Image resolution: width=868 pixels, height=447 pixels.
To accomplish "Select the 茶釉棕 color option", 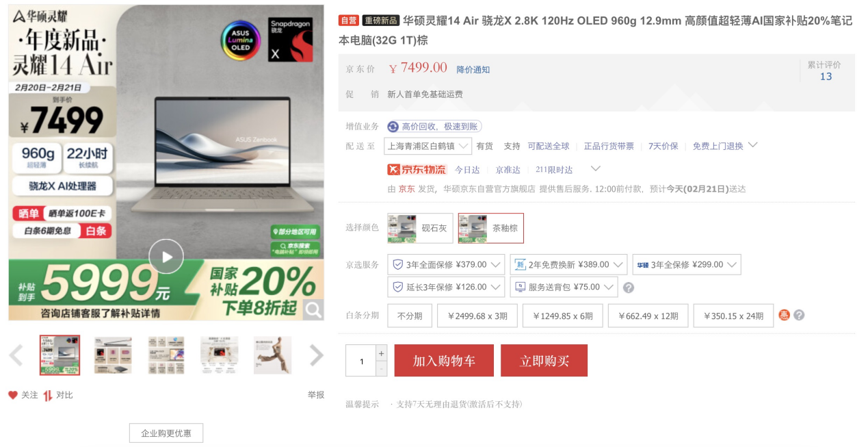I will pyautogui.click(x=491, y=228).
